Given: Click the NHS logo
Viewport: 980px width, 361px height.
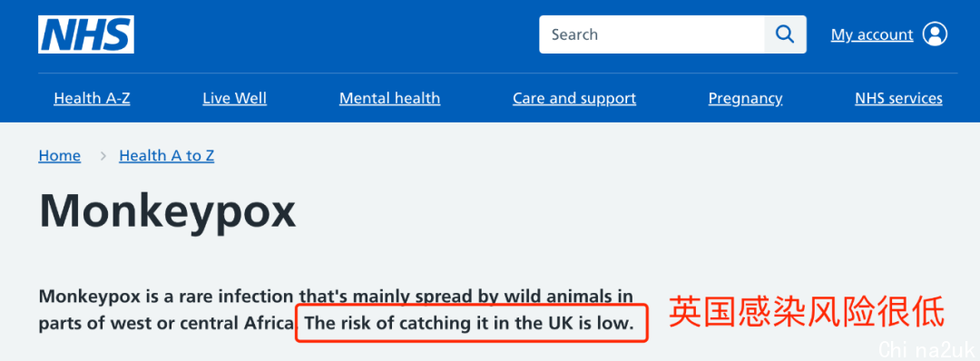Looking at the screenshot, I should click(x=85, y=34).
